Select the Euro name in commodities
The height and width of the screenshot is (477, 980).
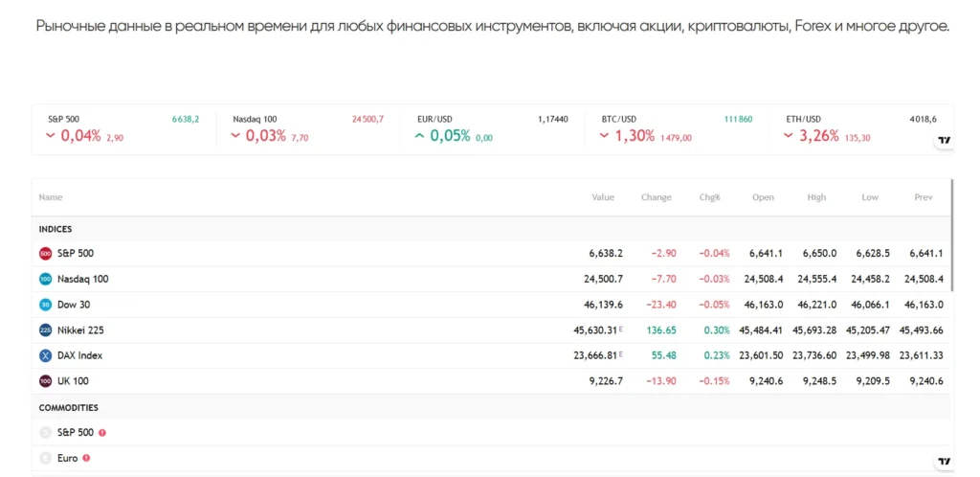(68, 458)
